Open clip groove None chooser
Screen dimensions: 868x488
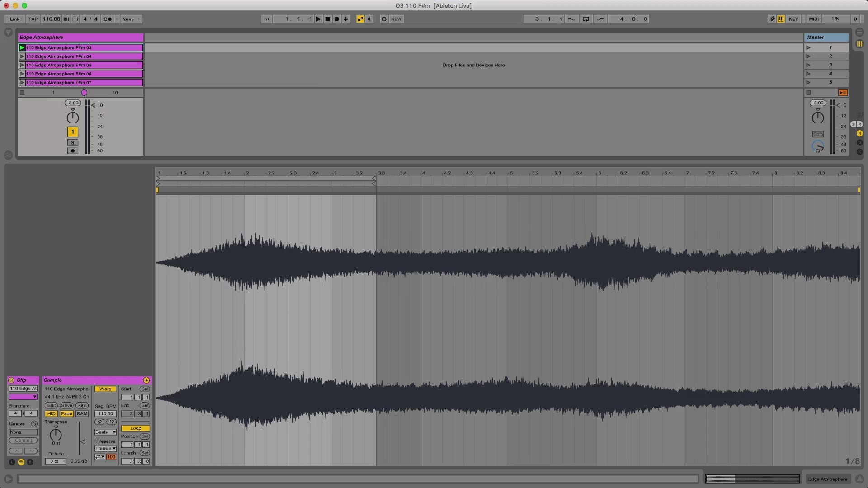pos(23,432)
